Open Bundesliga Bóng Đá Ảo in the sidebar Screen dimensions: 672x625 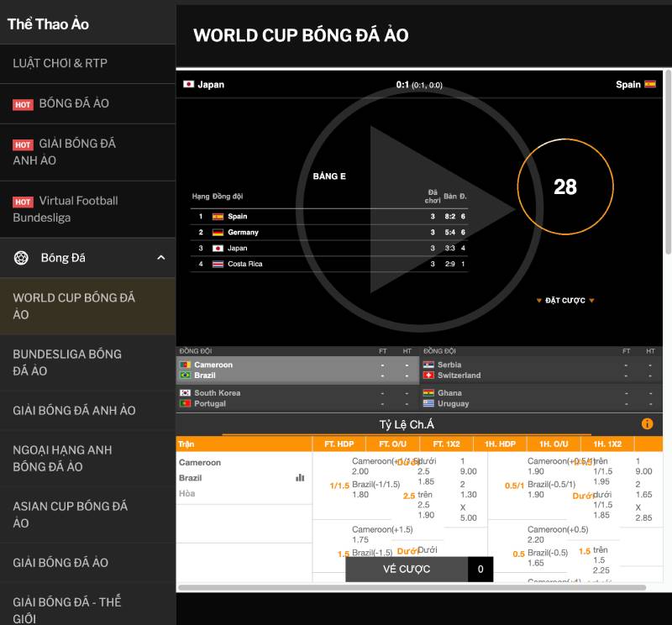pyautogui.click(x=67, y=362)
